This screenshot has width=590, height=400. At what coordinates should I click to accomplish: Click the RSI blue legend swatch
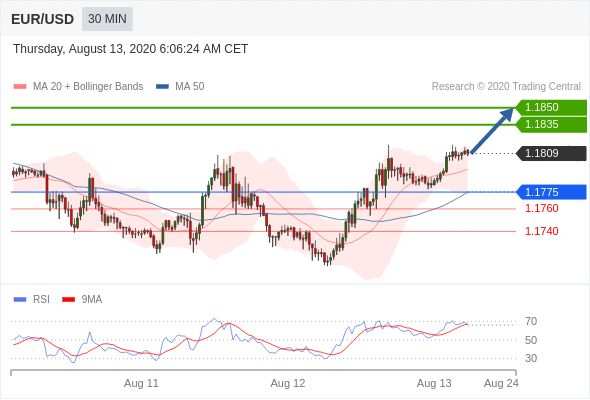pos(20,300)
